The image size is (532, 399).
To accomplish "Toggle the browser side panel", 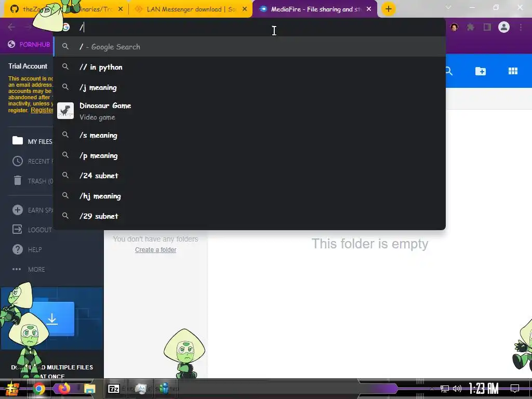I will 487,27.
